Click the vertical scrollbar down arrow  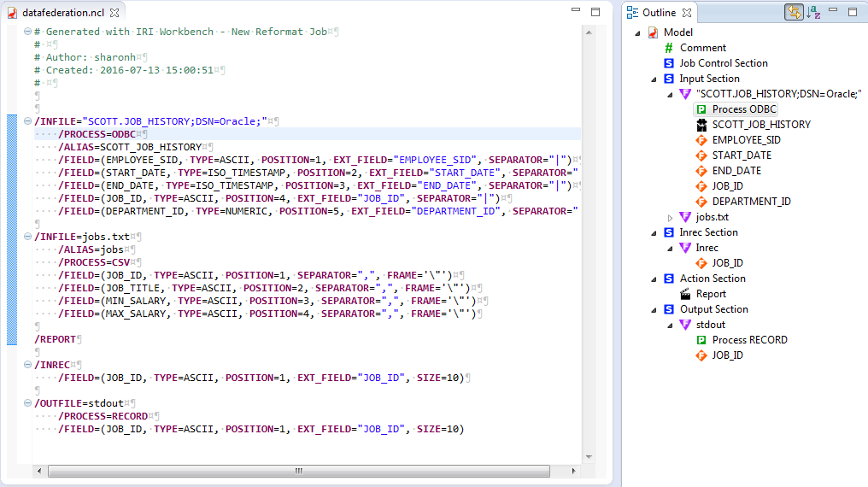589,456
